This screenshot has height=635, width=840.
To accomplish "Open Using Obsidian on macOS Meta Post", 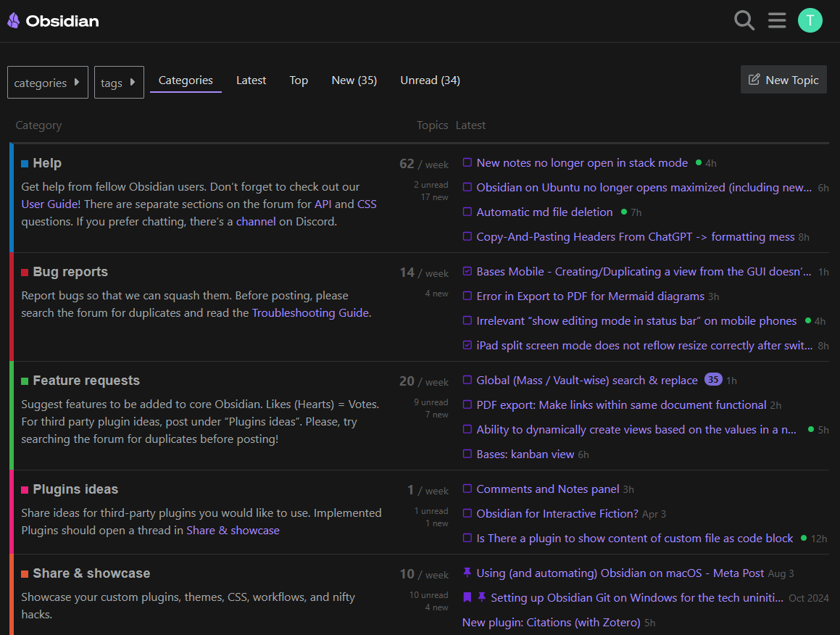I will [620, 573].
